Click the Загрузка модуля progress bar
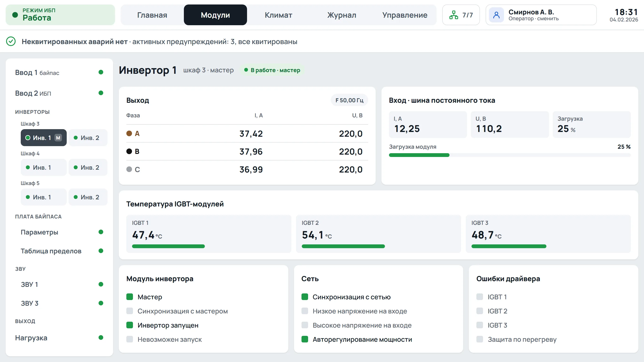 509,155
